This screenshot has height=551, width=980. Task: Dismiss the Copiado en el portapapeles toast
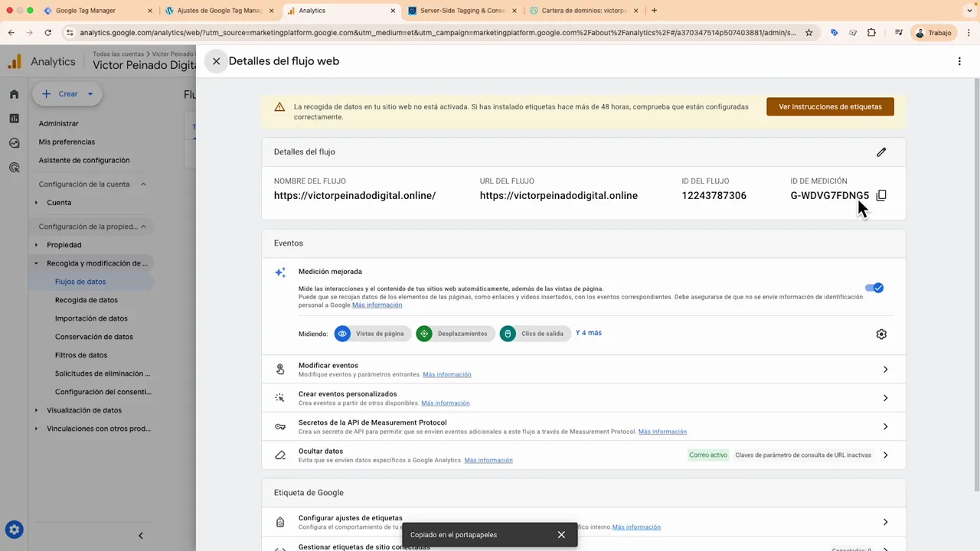pos(561,534)
